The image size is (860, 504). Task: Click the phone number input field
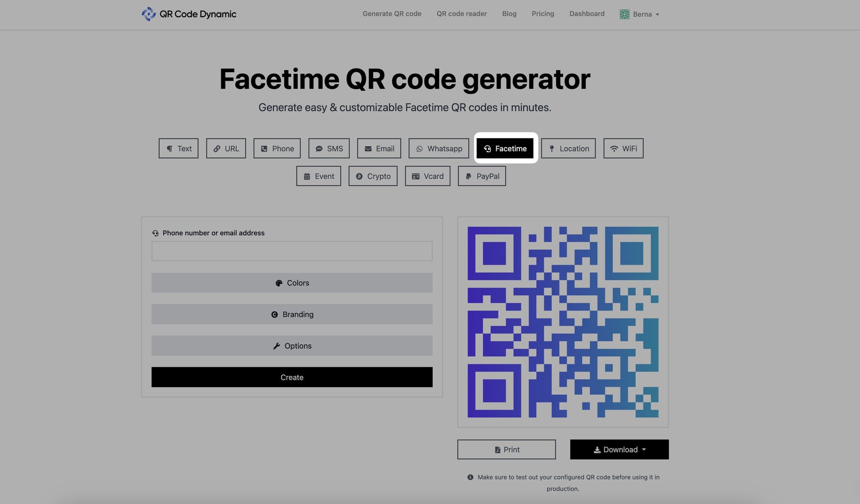click(292, 251)
